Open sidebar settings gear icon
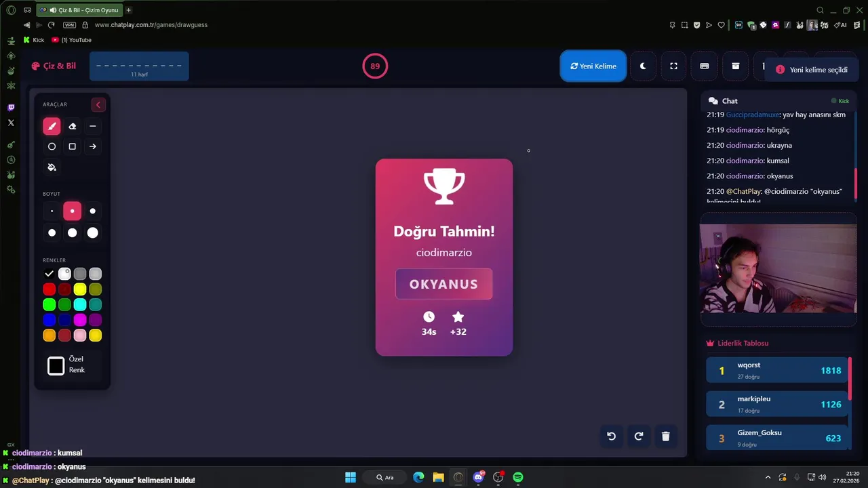The image size is (868, 488). [x=11, y=189]
